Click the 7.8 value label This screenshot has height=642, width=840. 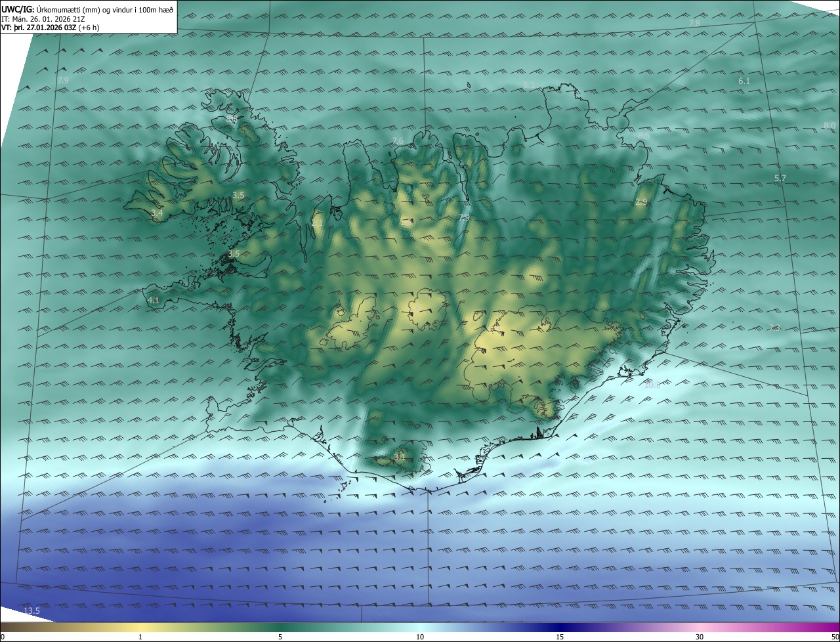694,24
